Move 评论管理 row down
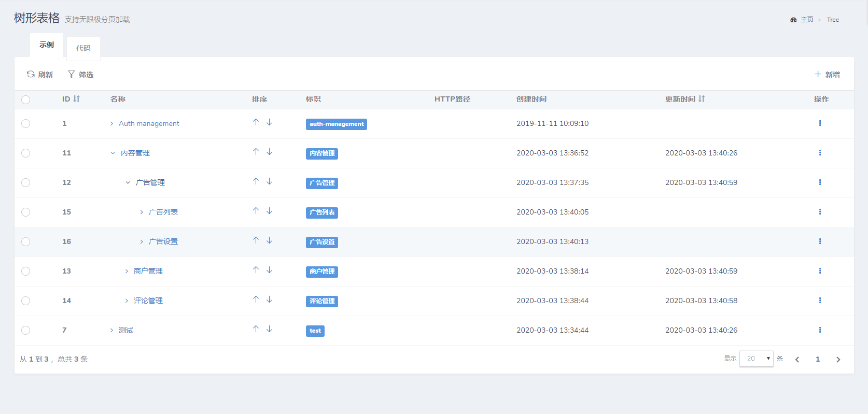This screenshot has height=414, width=868. point(269,299)
